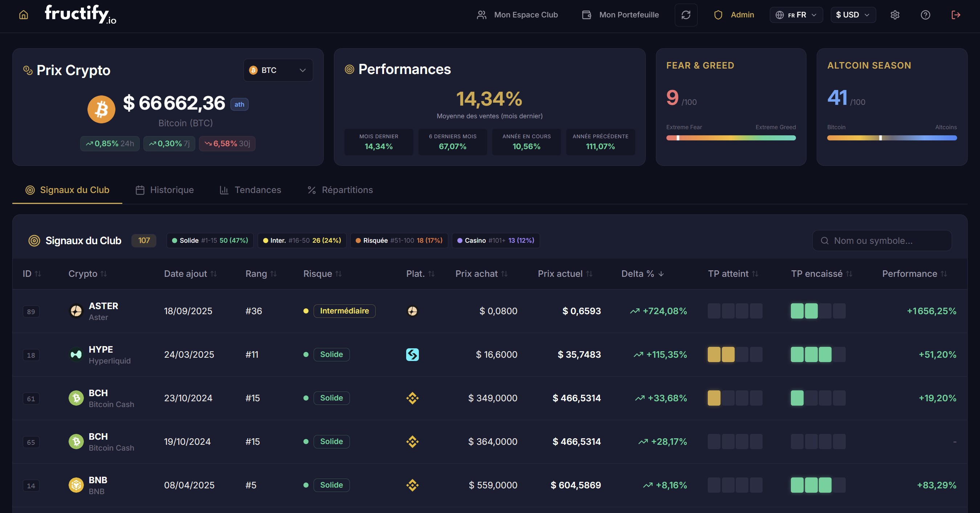Toggle the Risquée #51-100 risk filter
The image size is (980, 513).
coord(399,240)
